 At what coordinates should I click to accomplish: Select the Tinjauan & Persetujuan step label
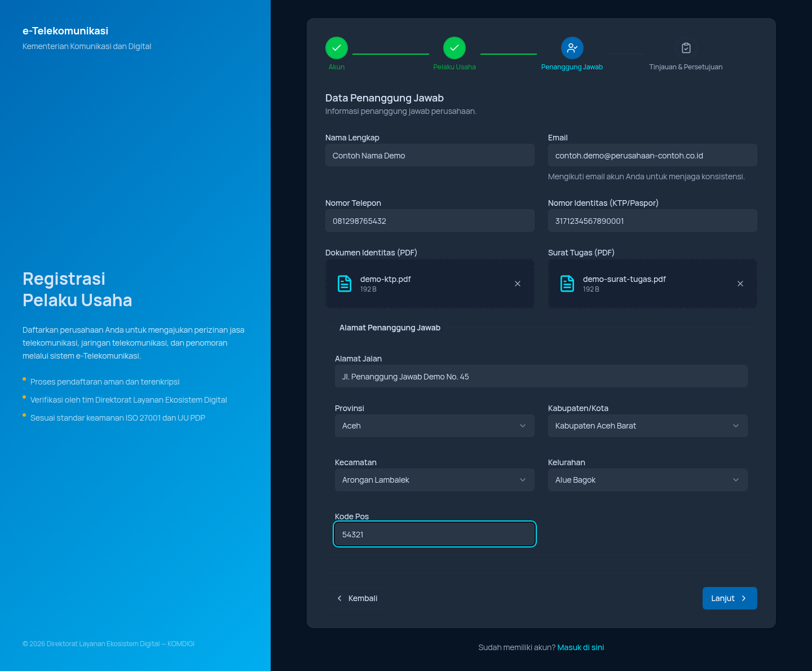pyautogui.click(x=686, y=67)
